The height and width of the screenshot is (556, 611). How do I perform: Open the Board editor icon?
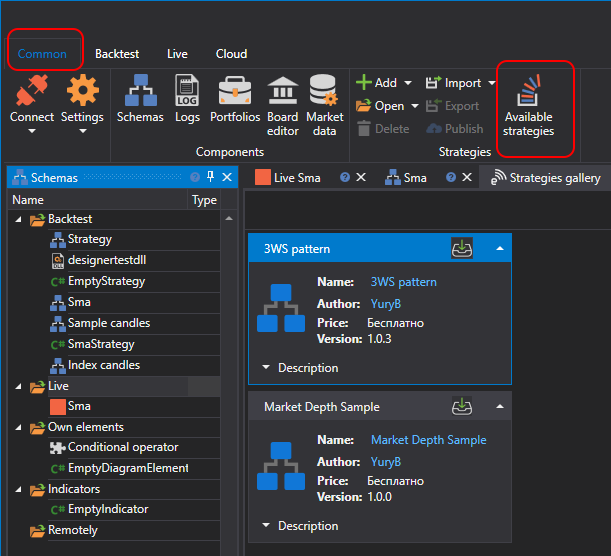point(283,90)
